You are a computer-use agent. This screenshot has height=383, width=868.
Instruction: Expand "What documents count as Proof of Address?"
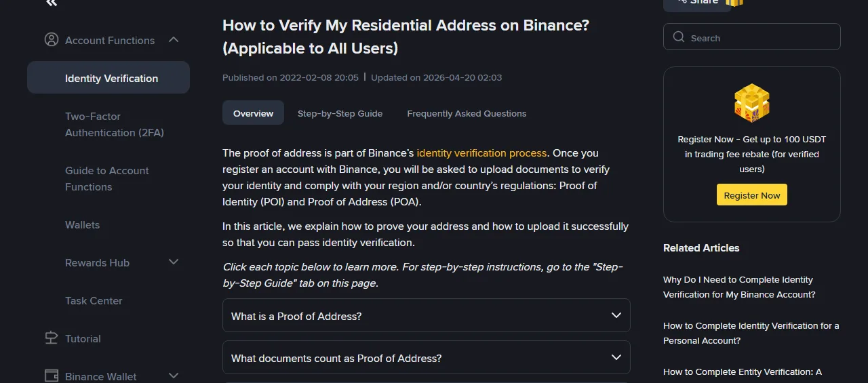[x=427, y=358]
